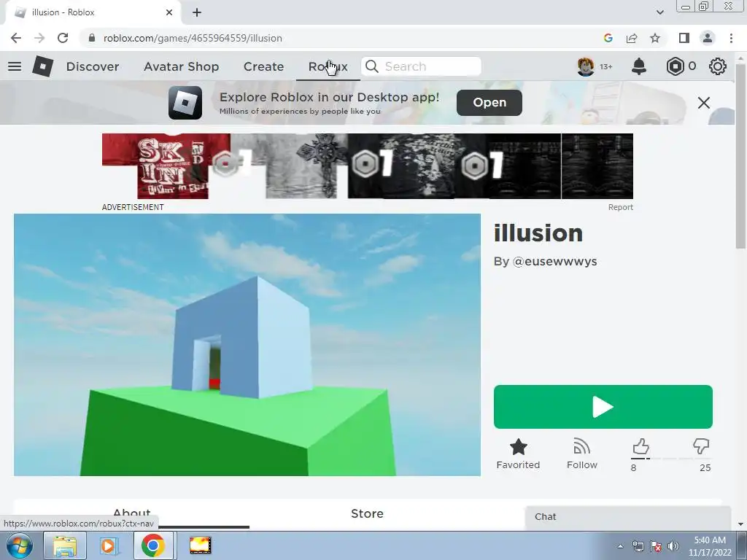
Task: Switch to the About tab
Action: [132, 514]
